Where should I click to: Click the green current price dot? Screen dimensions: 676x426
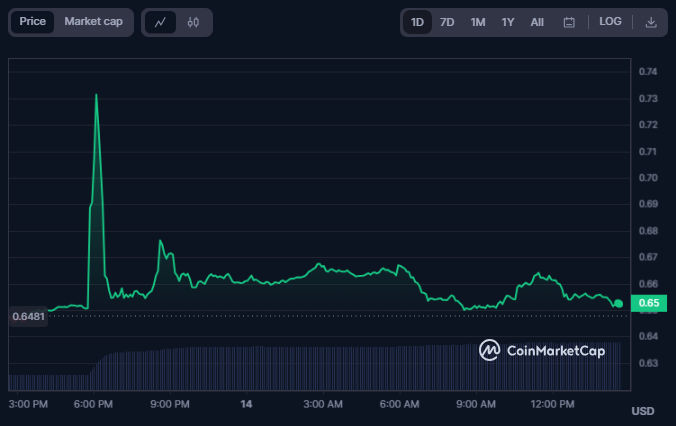619,304
